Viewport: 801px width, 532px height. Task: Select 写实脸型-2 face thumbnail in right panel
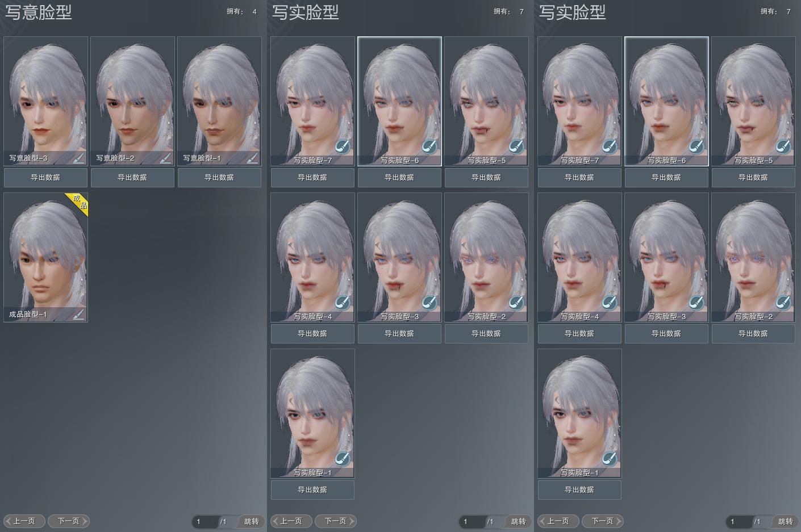753,253
